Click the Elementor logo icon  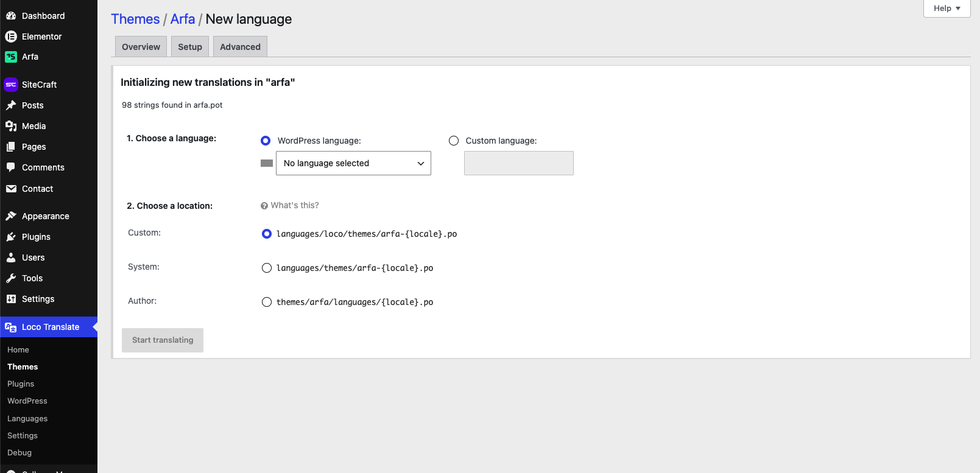click(11, 37)
